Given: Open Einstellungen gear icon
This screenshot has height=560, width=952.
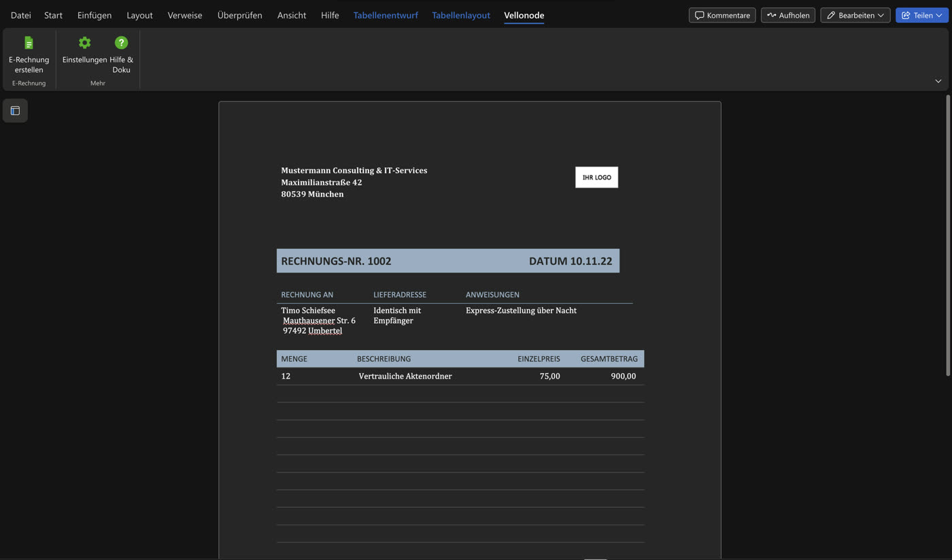Looking at the screenshot, I should 84,43.
